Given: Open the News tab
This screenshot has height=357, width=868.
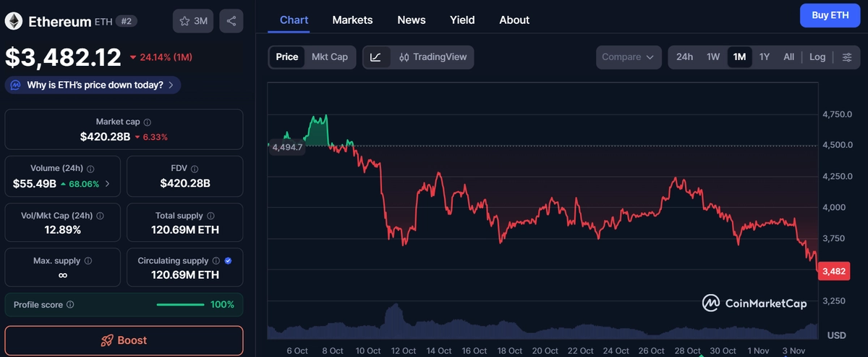Looking at the screenshot, I should tap(412, 20).
